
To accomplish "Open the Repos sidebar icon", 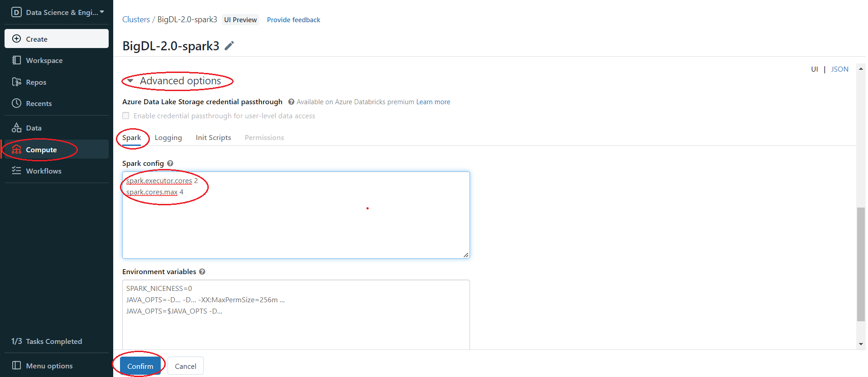I will click(16, 82).
